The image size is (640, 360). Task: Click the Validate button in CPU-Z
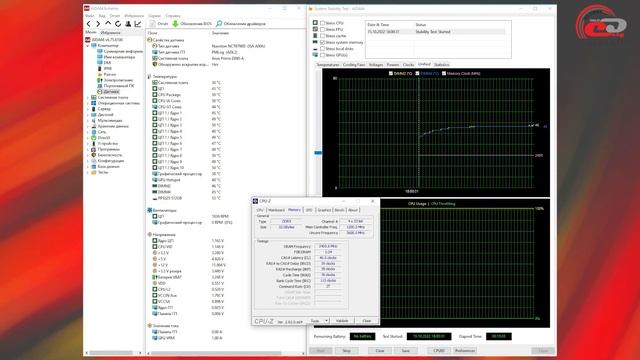point(342,321)
